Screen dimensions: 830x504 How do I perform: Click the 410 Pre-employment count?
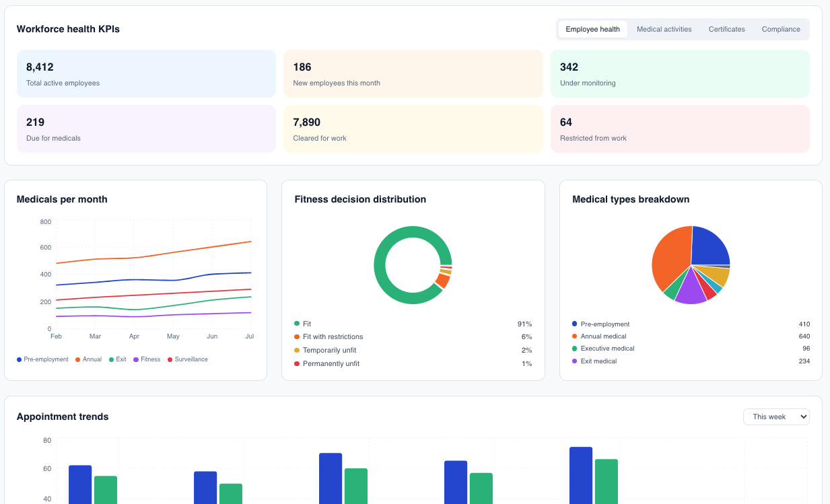pos(804,324)
